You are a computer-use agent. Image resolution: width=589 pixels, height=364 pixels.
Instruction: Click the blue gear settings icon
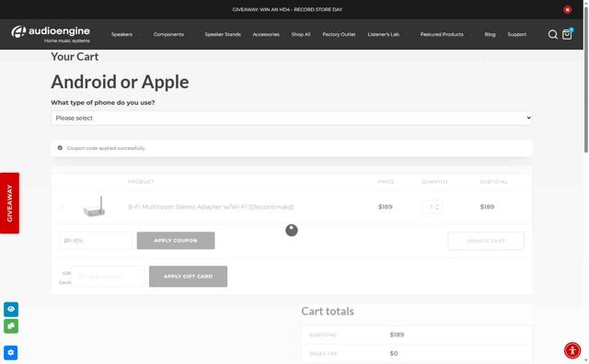(x=11, y=353)
